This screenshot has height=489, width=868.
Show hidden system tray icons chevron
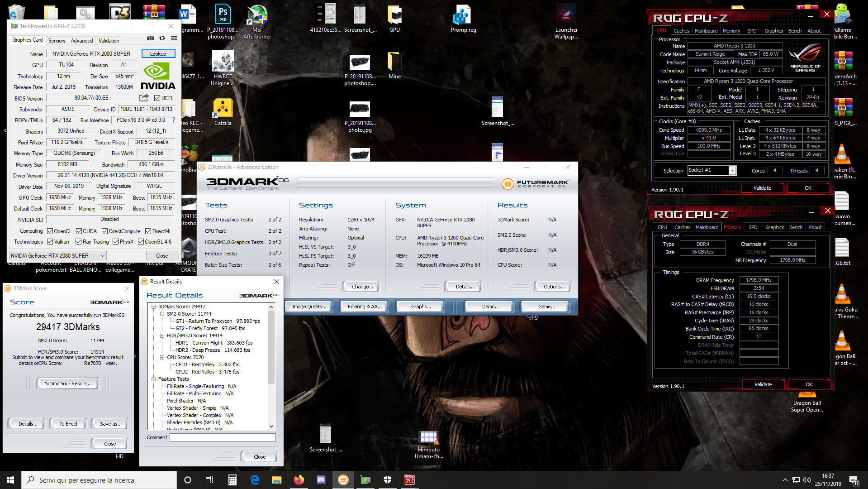coord(785,480)
